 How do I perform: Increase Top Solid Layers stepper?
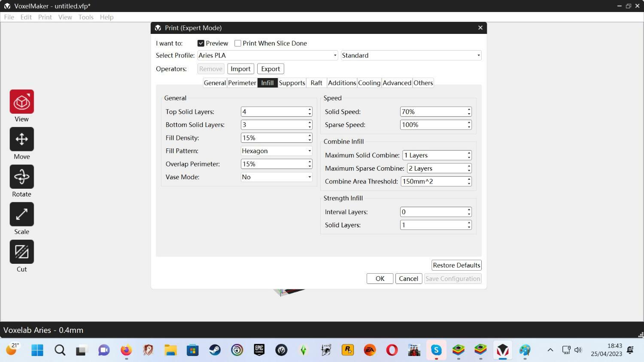point(310,109)
